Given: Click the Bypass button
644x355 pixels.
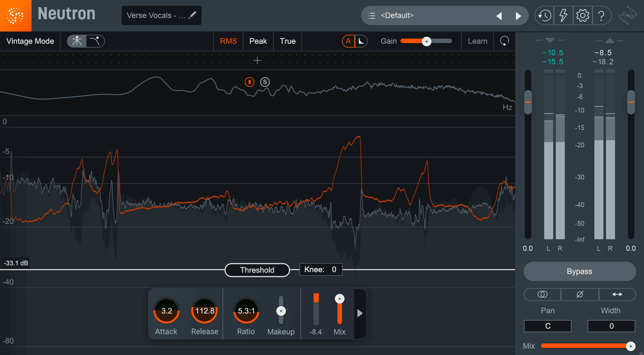Looking at the screenshot, I should tap(580, 271).
